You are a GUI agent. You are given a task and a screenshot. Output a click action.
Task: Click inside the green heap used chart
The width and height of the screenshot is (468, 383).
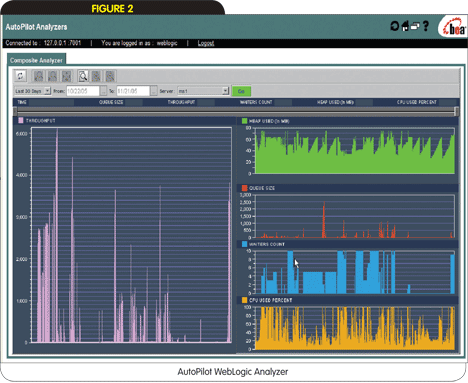pyautogui.click(x=355, y=151)
